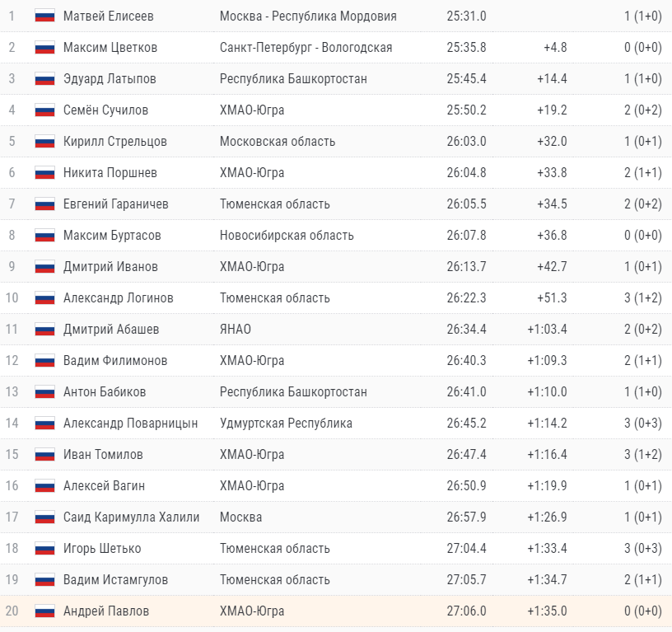Click the region Новосибирская область
The width and height of the screenshot is (672, 632).
pyautogui.click(x=287, y=236)
